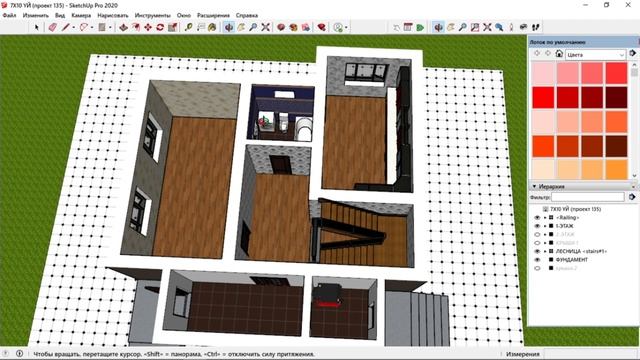Open the Инструменты menu
The width and height of the screenshot is (640, 360).
[x=153, y=16]
